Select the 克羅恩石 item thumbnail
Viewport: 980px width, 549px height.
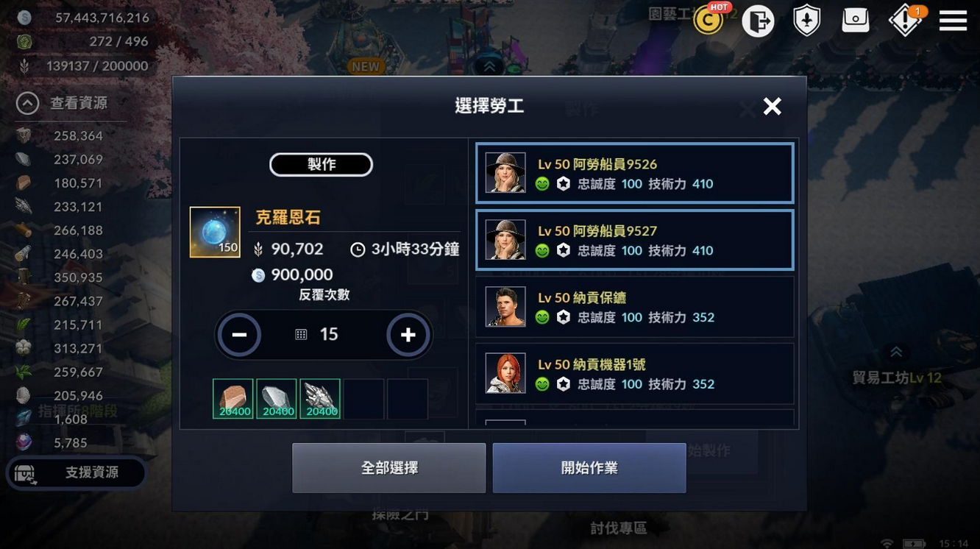[x=215, y=232]
